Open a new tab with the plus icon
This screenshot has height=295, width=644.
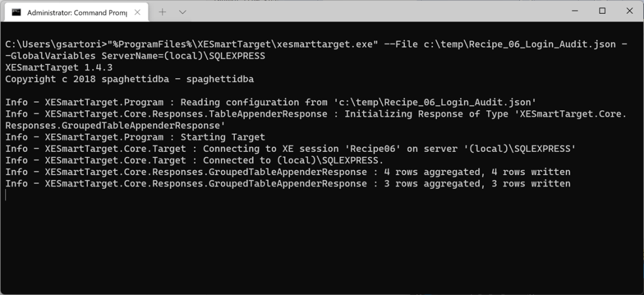162,12
